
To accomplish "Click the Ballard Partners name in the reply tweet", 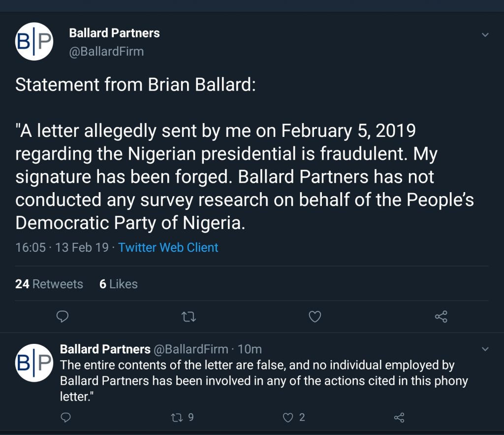I will point(105,349).
